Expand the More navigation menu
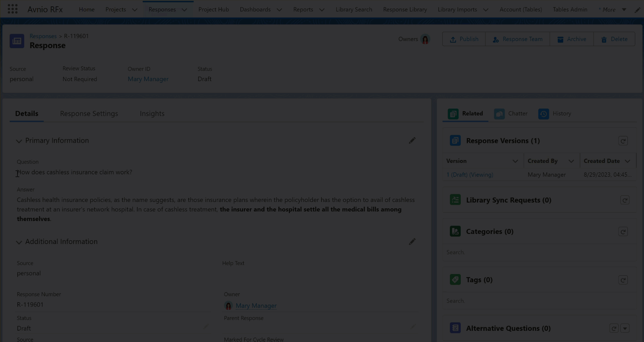The image size is (644, 342). point(612,10)
